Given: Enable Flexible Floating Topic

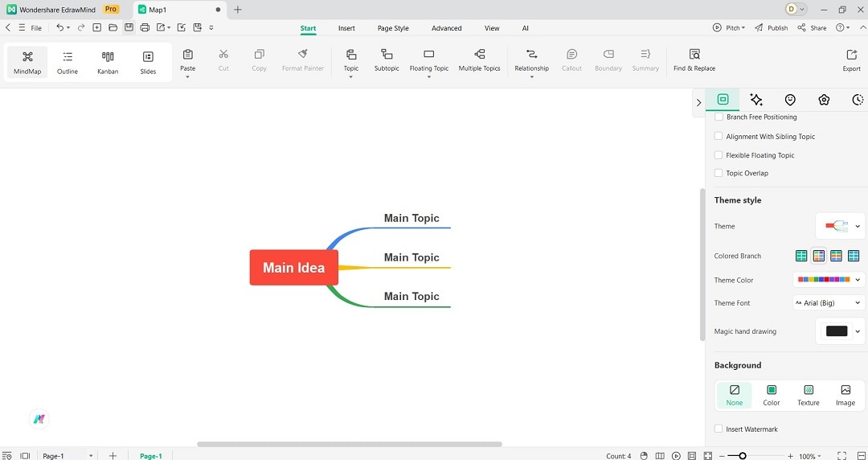Looking at the screenshot, I should (x=719, y=155).
